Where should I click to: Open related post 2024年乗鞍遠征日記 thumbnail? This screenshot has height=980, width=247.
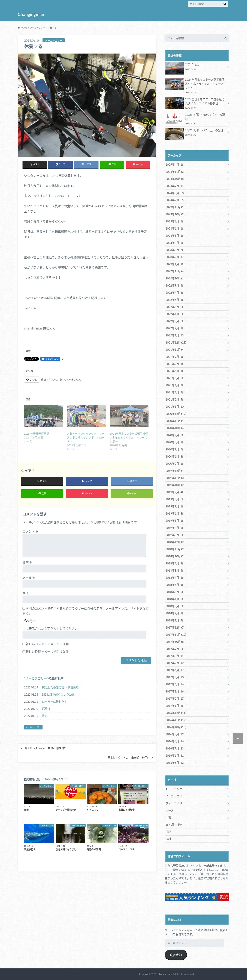[43, 416]
